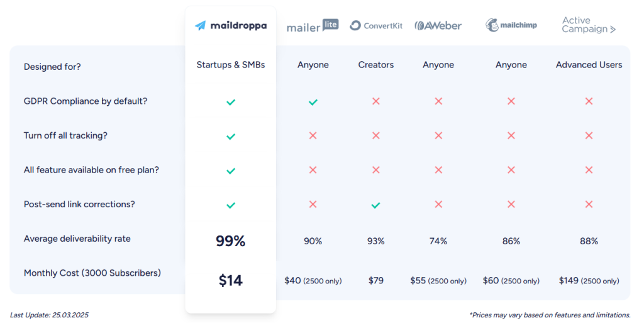
Task: Click maildroppa's post-send link corrections checkmark
Action: 231,205
